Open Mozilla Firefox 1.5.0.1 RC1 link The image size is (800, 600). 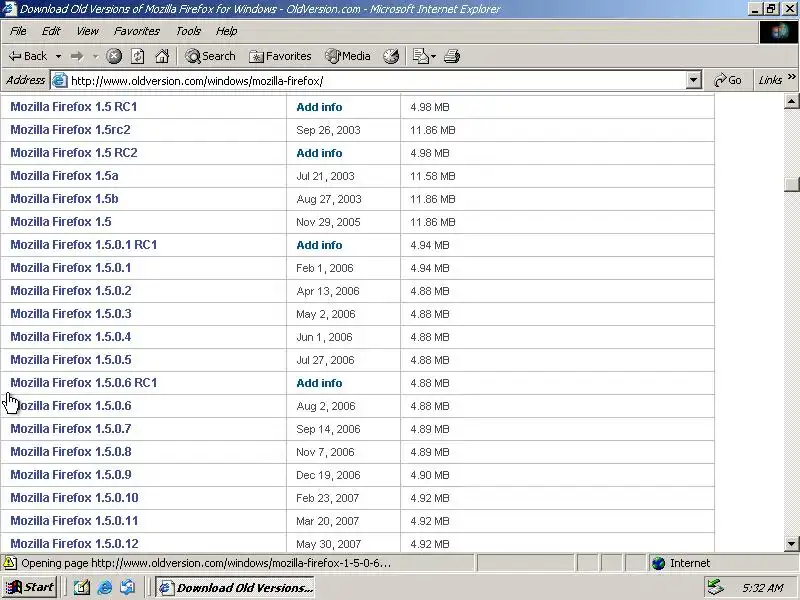tap(84, 244)
